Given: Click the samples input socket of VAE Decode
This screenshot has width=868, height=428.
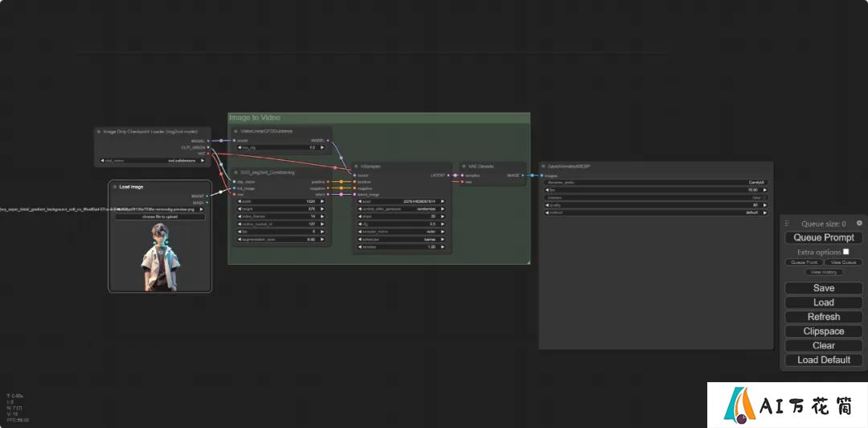Looking at the screenshot, I should click(x=461, y=175).
